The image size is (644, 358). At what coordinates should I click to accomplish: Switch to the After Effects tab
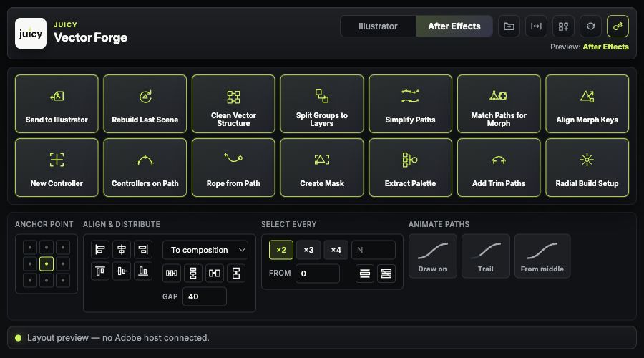(x=454, y=26)
